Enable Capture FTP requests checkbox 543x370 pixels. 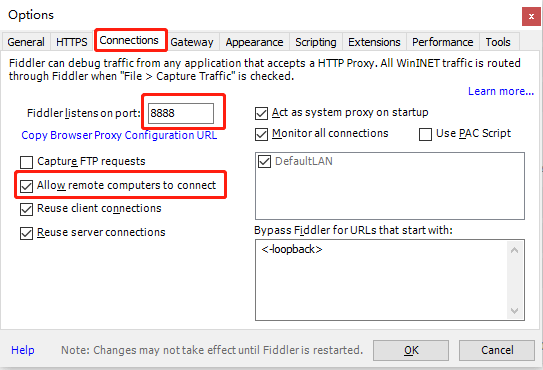(27, 162)
